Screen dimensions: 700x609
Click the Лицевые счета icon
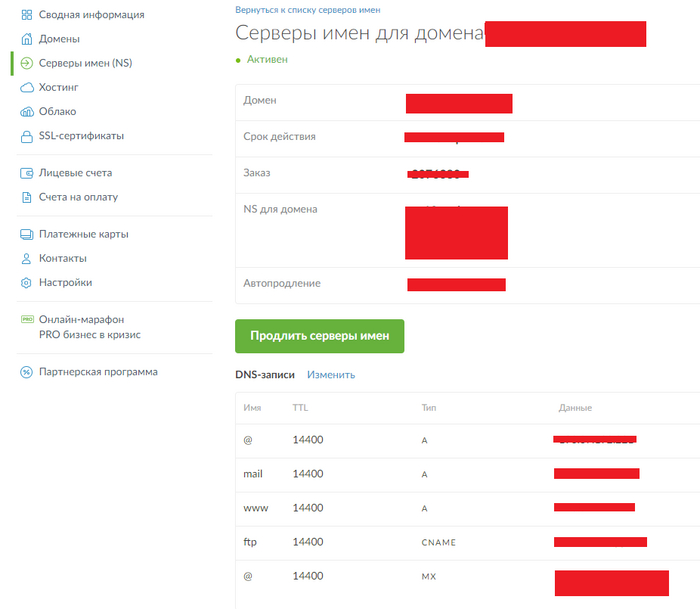click(27, 173)
